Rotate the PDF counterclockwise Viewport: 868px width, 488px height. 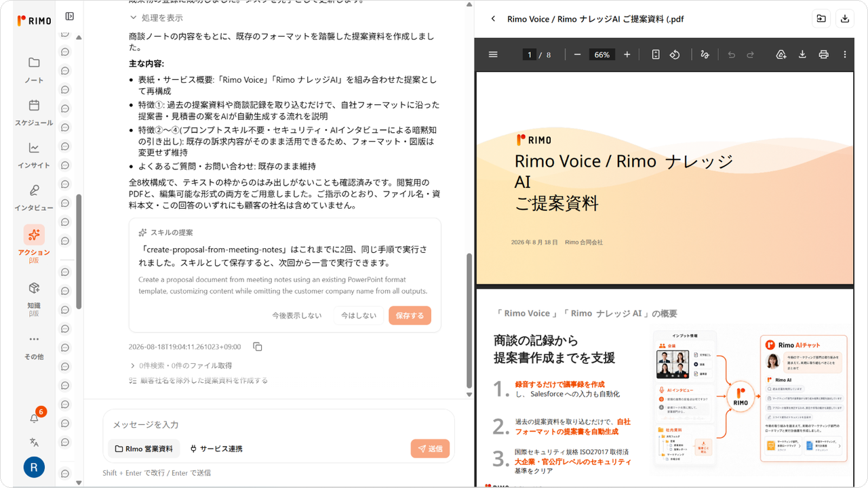[675, 54]
